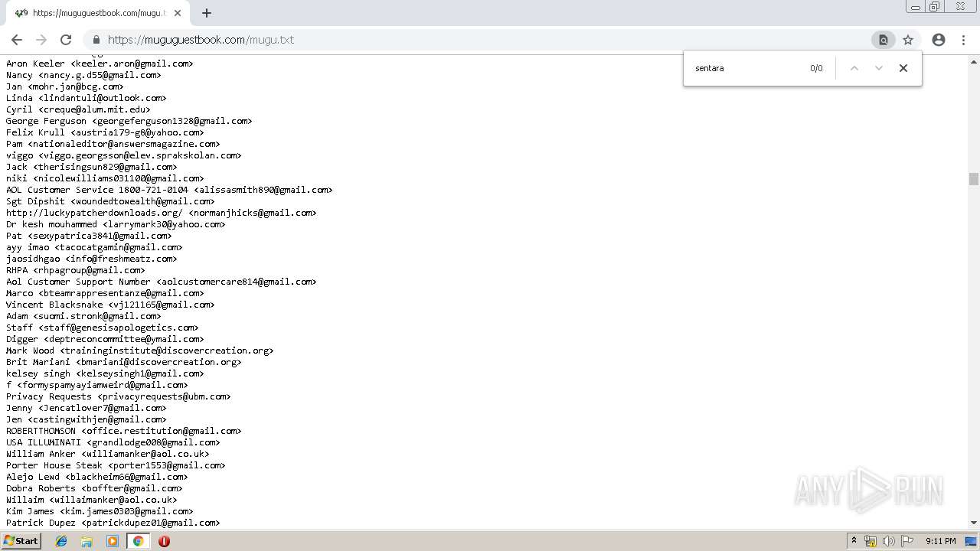Click the 'Privacy Requests' entry line
The width and height of the screenshot is (980, 551).
[118, 396]
